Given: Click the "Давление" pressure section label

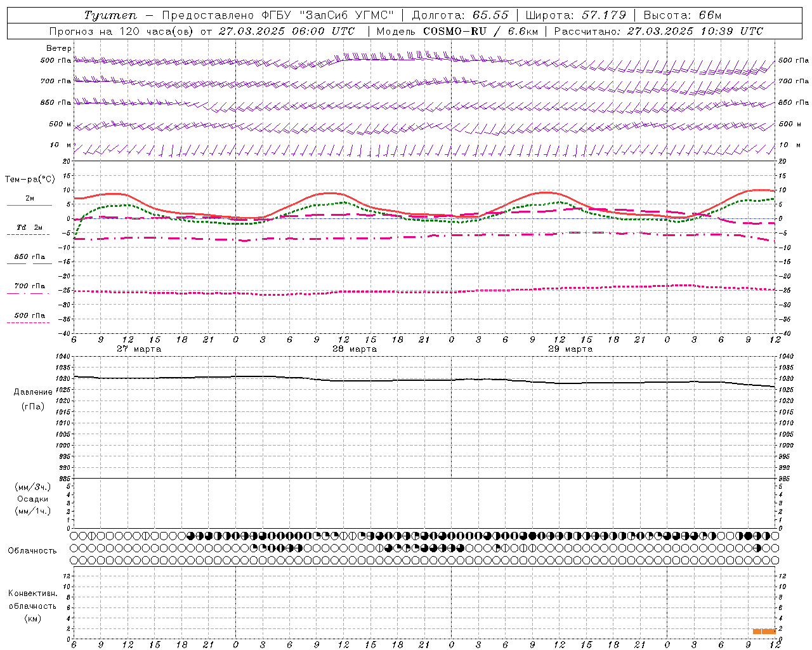Looking at the screenshot, I should tap(33, 392).
